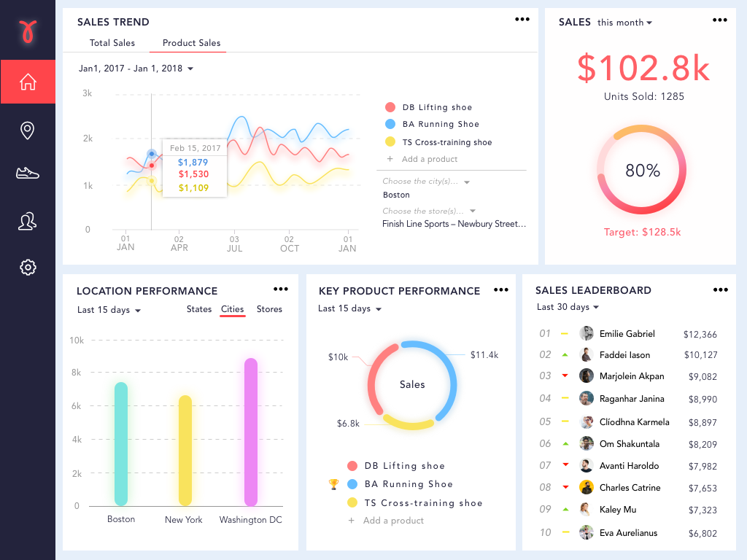747x560 pixels.
Task: Click the Feb 15, 2017 chart tooltip
Action: [195, 168]
